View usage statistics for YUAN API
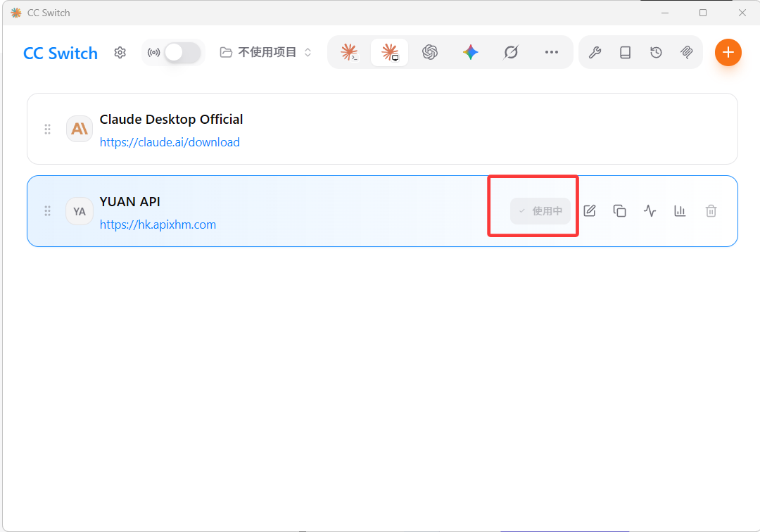The width and height of the screenshot is (760, 532). click(x=680, y=211)
